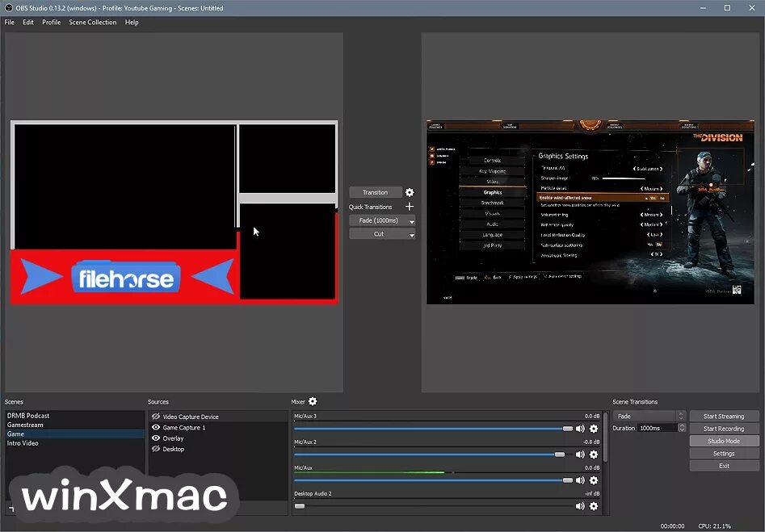Click the Mixer panel scrollbar
Screen dimensions: 765x532
pos(606,437)
